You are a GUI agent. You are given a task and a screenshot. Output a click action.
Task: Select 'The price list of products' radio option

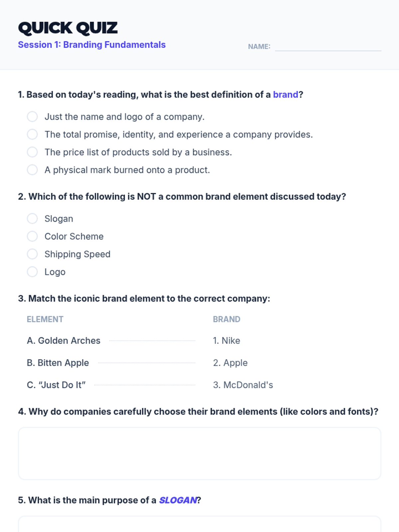point(32,152)
